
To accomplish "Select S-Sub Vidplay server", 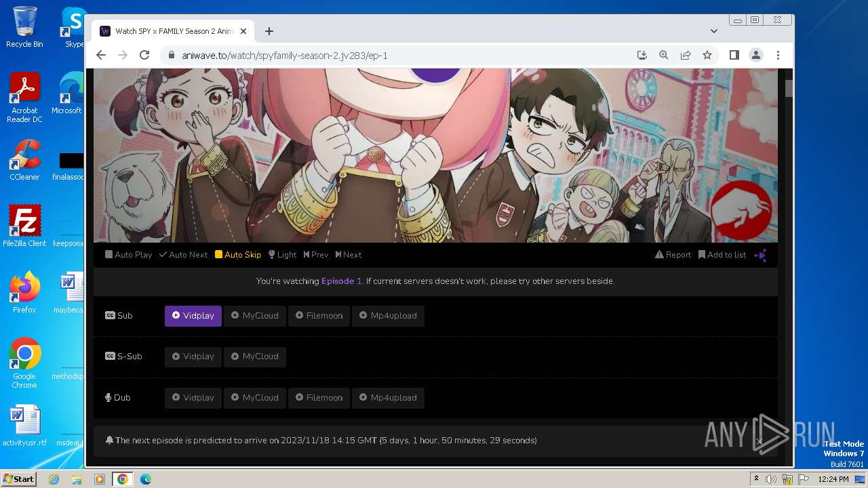I will point(193,357).
